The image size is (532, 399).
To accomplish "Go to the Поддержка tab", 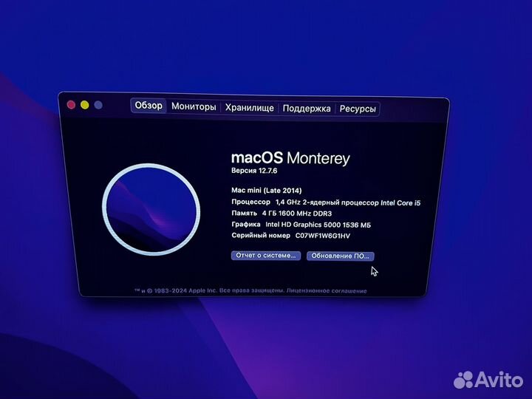I will pyautogui.click(x=307, y=109).
